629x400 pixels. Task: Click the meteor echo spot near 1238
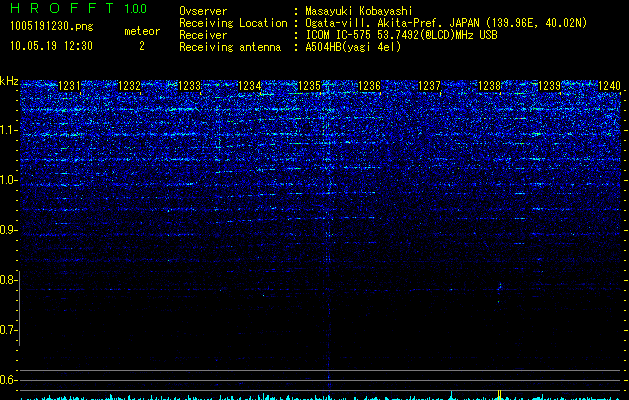[499, 286]
